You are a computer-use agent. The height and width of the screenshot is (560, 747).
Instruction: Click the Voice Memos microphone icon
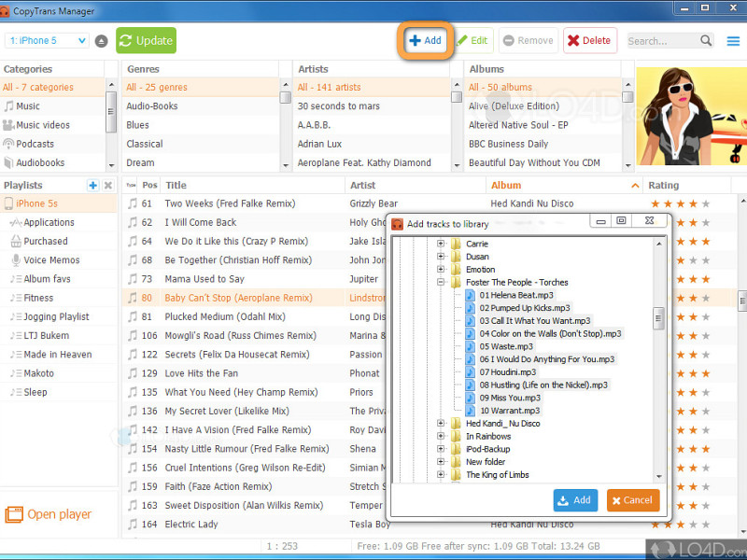[16, 260]
